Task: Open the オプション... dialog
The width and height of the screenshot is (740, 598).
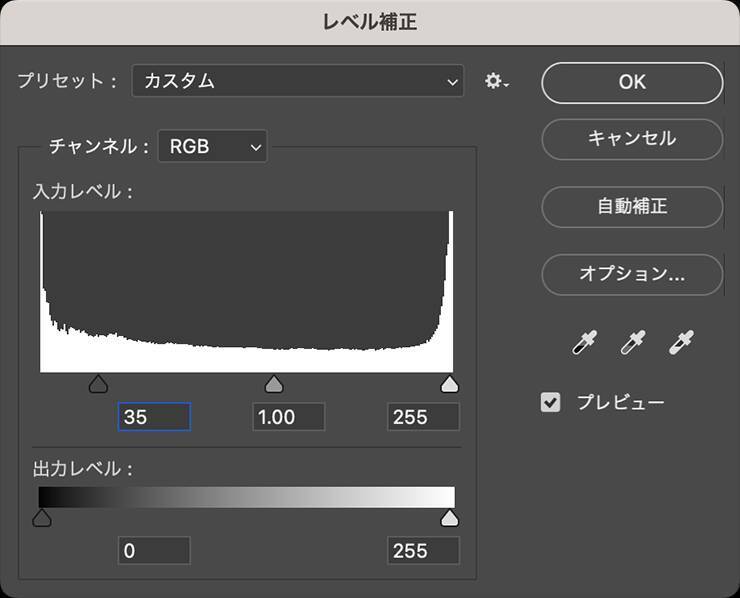Action: click(632, 274)
